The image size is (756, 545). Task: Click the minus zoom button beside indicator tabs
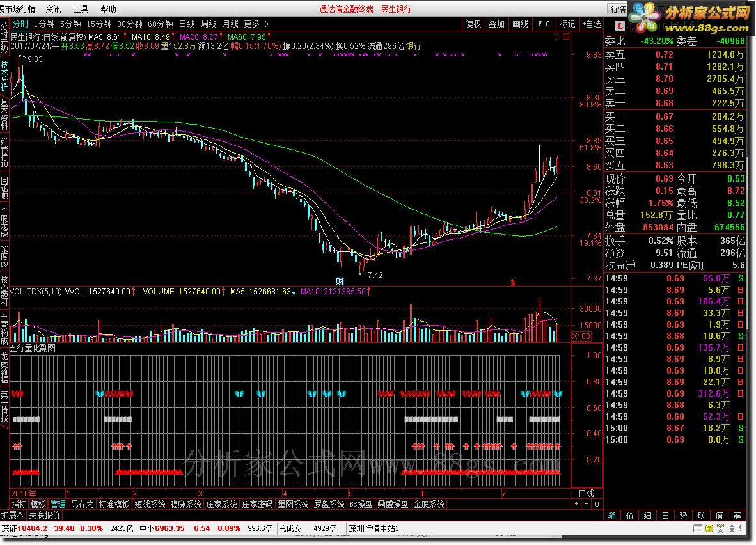tap(587, 504)
